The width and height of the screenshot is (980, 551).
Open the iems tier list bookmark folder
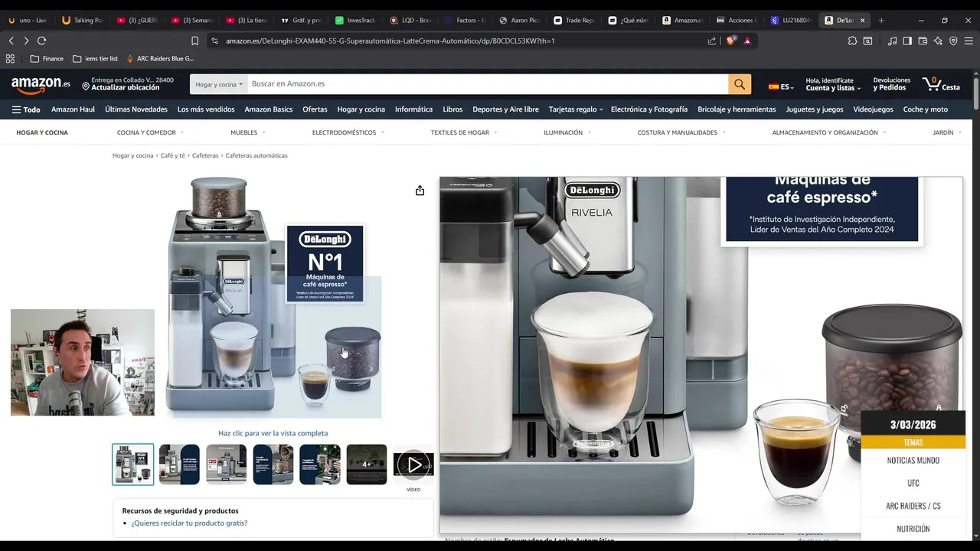(x=95, y=58)
